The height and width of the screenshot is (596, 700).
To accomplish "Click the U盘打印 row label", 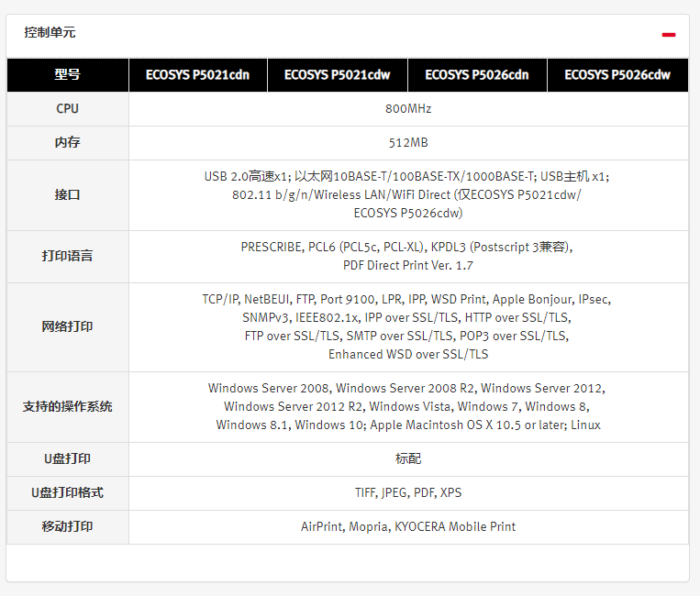I will 67,458.
